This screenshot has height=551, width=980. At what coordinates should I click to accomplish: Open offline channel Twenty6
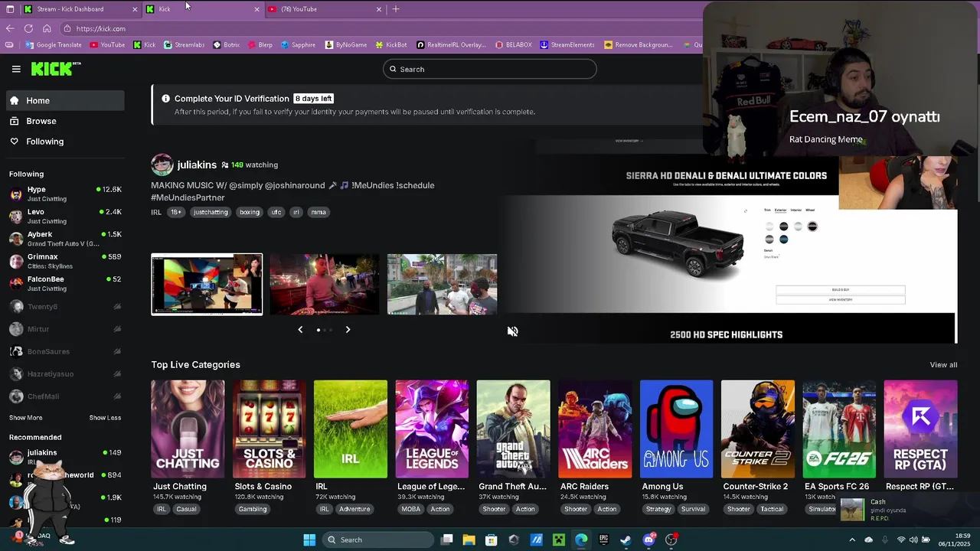pyautogui.click(x=65, y=306)
